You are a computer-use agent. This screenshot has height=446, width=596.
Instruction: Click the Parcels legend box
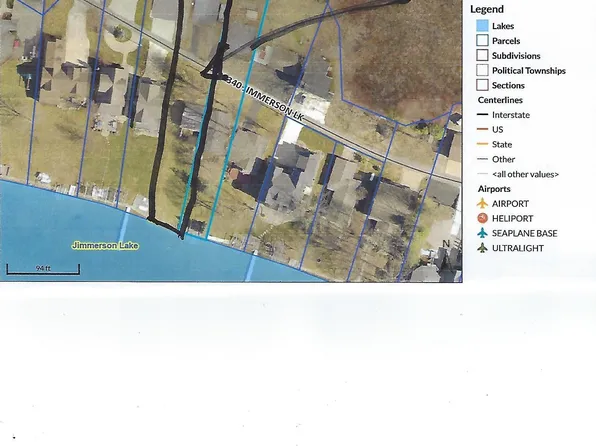click(x=482, y=40)
